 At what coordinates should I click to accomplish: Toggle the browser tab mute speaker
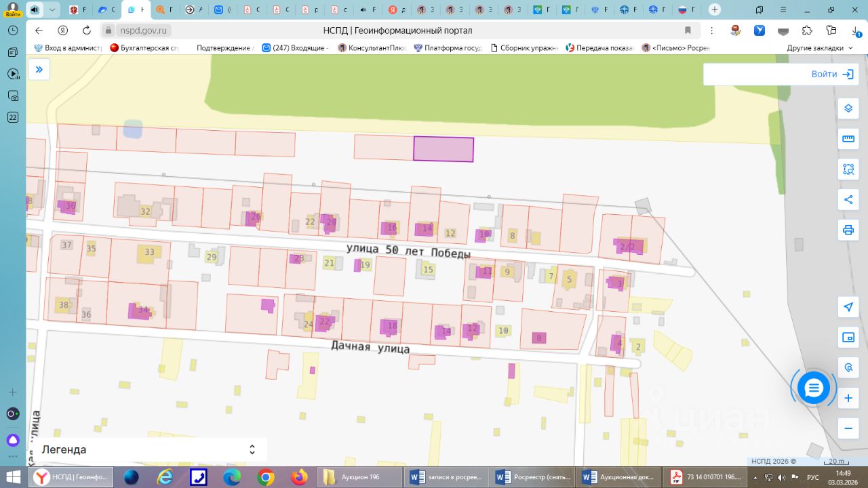click(x=34, y=9)
